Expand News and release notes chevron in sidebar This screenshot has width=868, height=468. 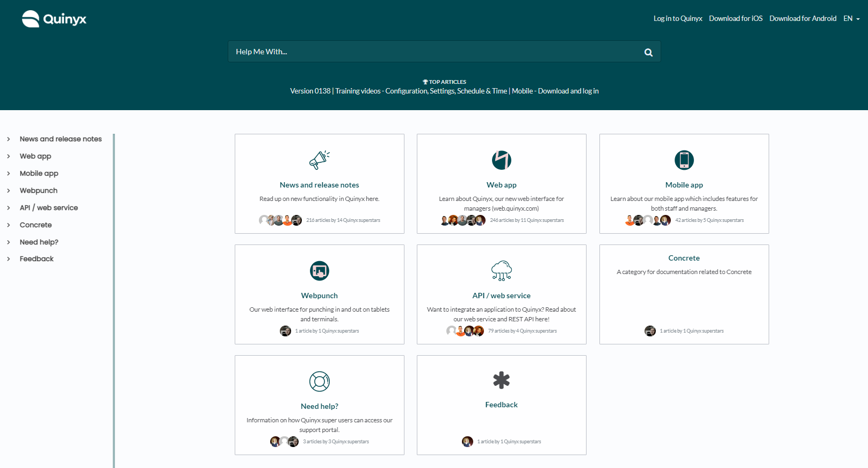(x=9, y=139)
